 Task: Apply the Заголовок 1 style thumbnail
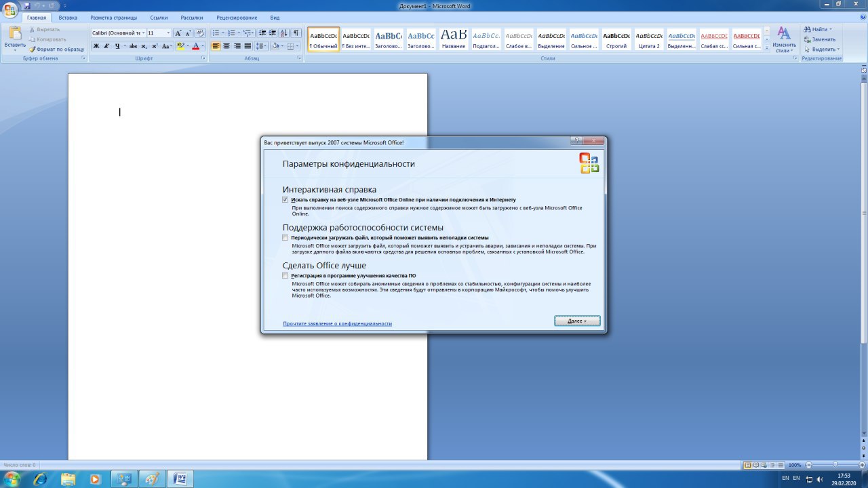[389, 39]
